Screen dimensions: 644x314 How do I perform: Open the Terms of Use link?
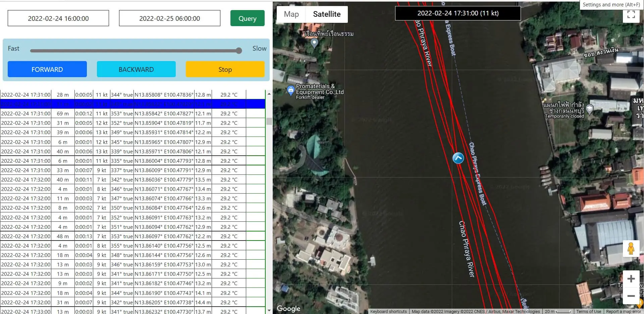tap(589, 311)
